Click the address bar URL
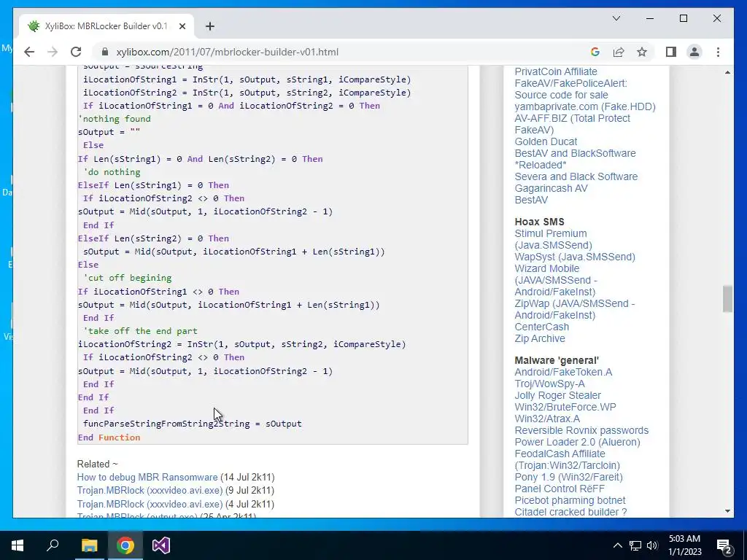Viewport: 747px width, 560px height. click(x=228, y=52)
